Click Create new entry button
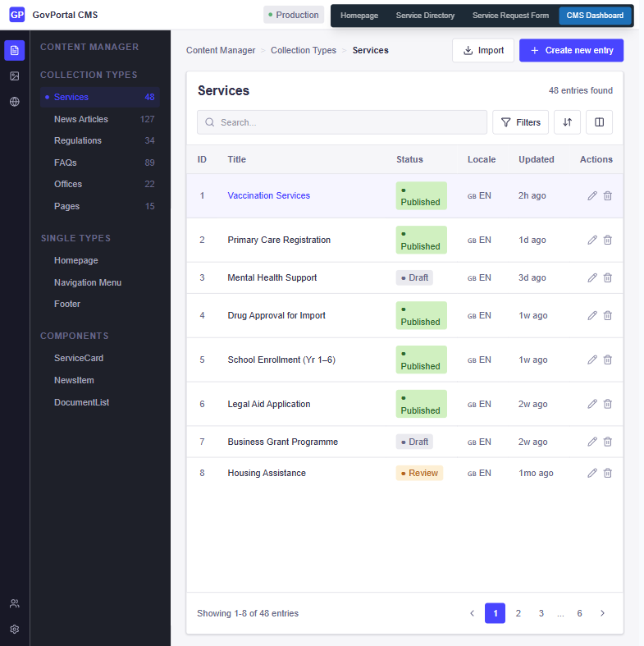644x646 pixels. click(571, 50)
